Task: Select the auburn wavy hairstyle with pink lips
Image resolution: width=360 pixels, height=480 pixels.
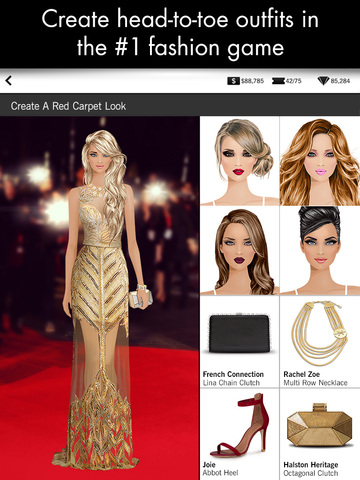Action: coord(320,161)
